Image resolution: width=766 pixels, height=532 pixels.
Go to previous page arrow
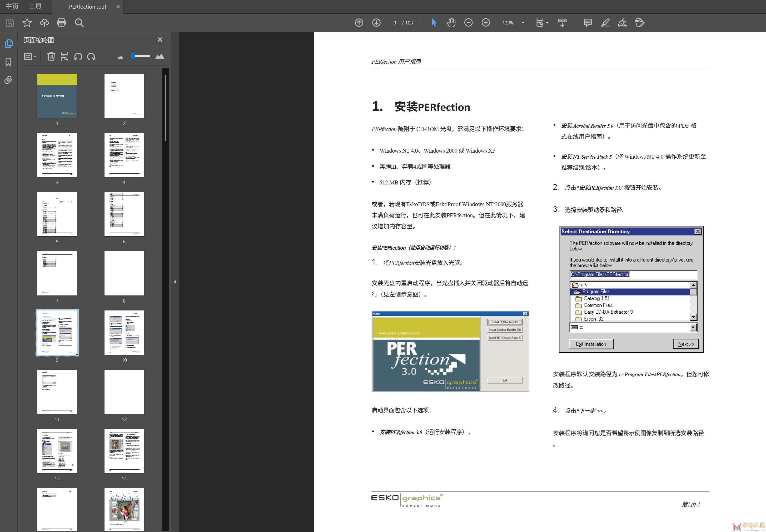click(359, 23)
